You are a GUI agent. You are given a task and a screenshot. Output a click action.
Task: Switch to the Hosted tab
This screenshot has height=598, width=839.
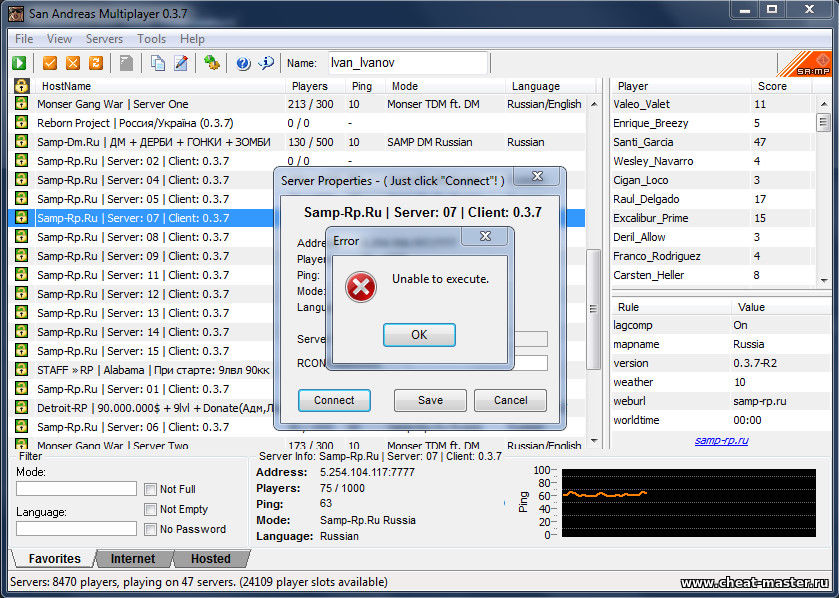pos(210,559)
